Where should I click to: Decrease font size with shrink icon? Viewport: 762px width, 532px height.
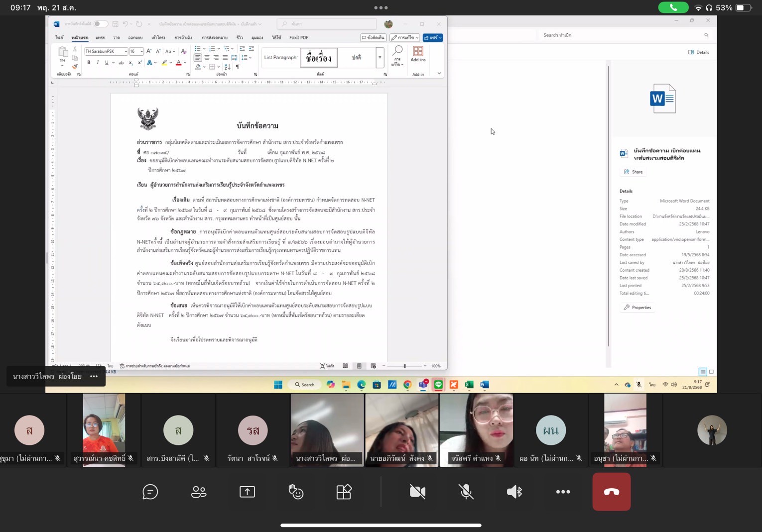click(158, 51)
